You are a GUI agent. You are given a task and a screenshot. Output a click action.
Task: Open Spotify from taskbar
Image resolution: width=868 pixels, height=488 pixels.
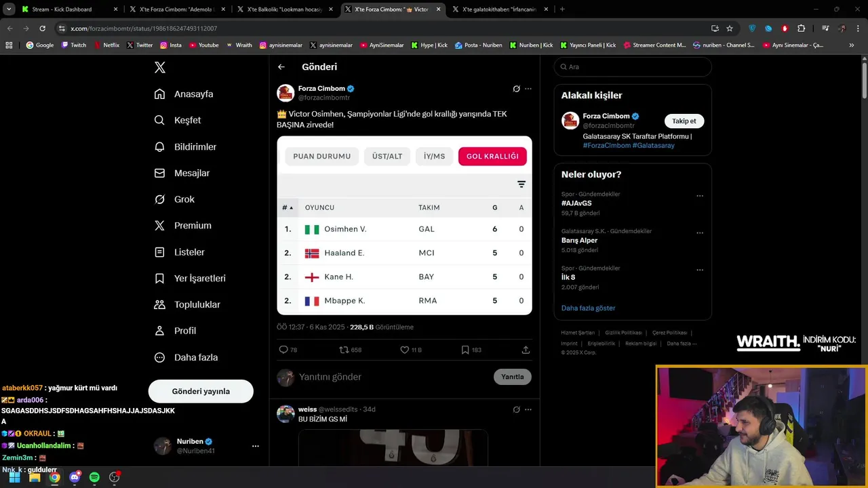[94, 477]
